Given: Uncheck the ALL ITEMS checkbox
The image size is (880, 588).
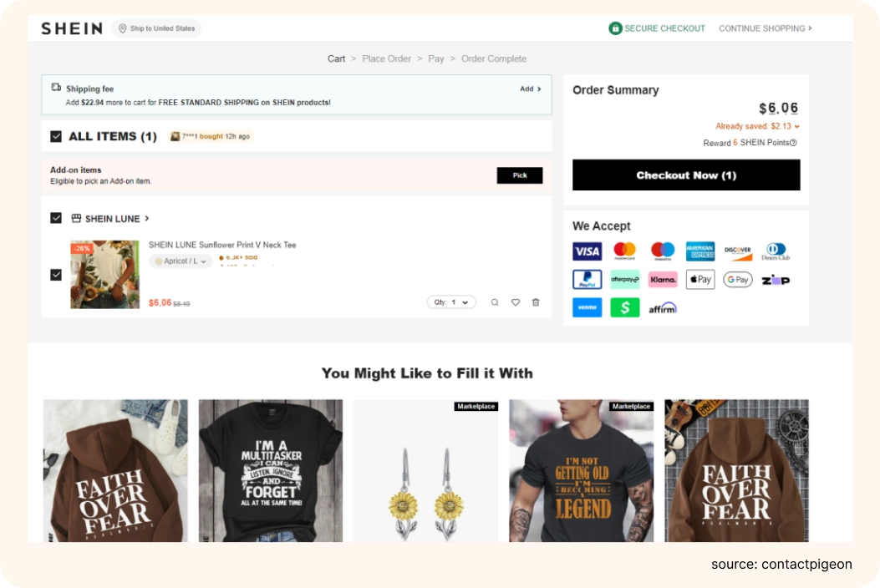Looking at the screenshot, I should pyautogui.click(x=56, y=136).
